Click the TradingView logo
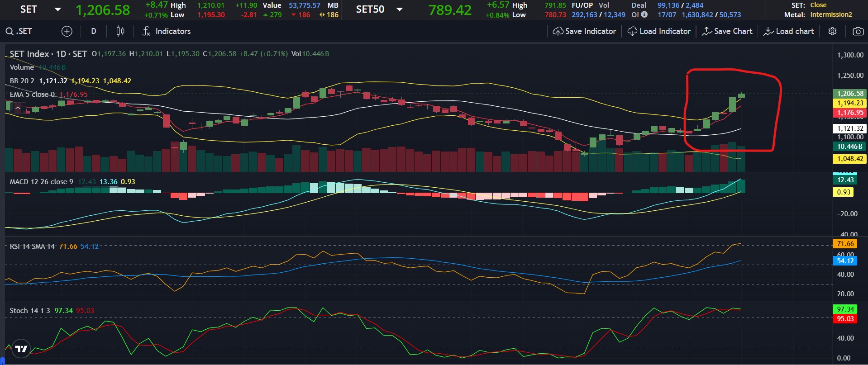This screenshot has height=365, width=868. point(21,349)
